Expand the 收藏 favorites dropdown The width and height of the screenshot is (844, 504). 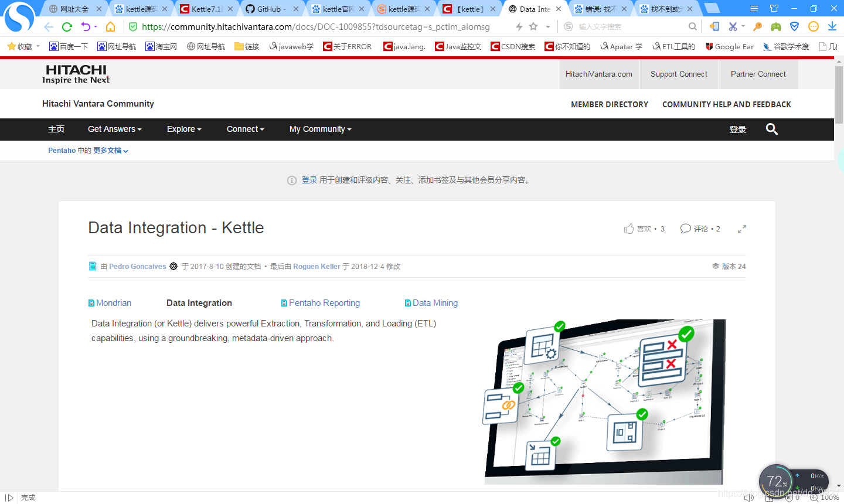click(38, 46)
